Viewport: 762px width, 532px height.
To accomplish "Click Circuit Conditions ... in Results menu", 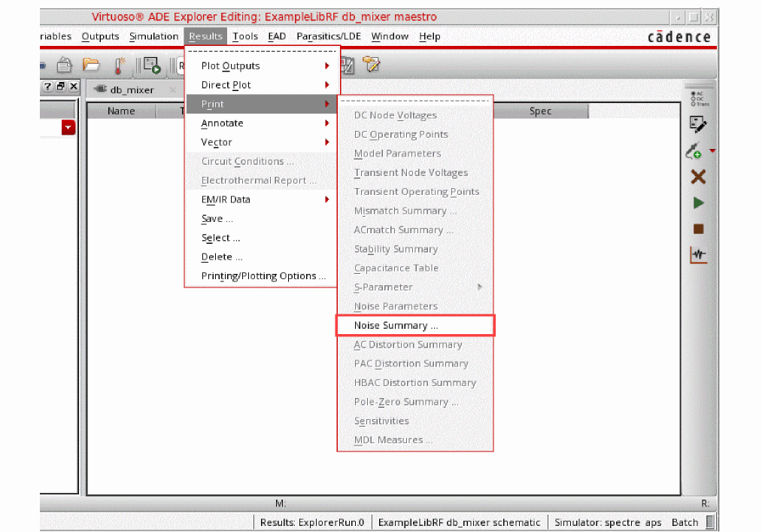I will click(x=262, y=161).
